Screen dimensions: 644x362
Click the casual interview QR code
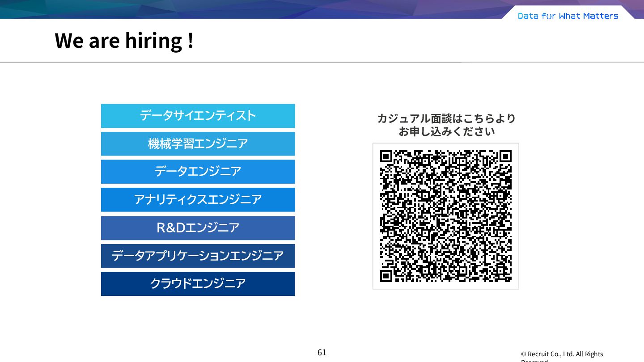point(446,216)
